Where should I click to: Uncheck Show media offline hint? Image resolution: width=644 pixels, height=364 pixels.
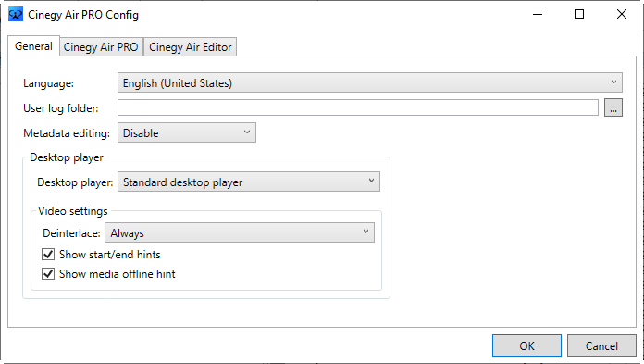pos(48,273)
